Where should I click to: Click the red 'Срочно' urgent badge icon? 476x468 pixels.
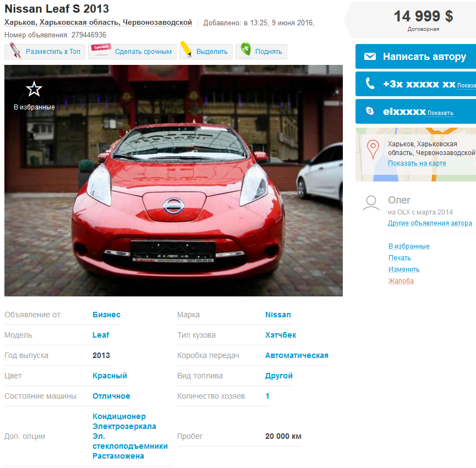click(101, 49)
